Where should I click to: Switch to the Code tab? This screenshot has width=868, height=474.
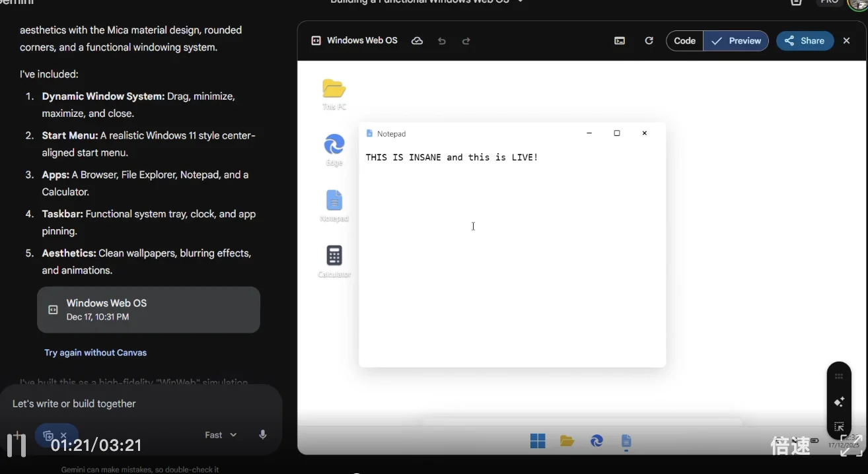tap(684, 40)
